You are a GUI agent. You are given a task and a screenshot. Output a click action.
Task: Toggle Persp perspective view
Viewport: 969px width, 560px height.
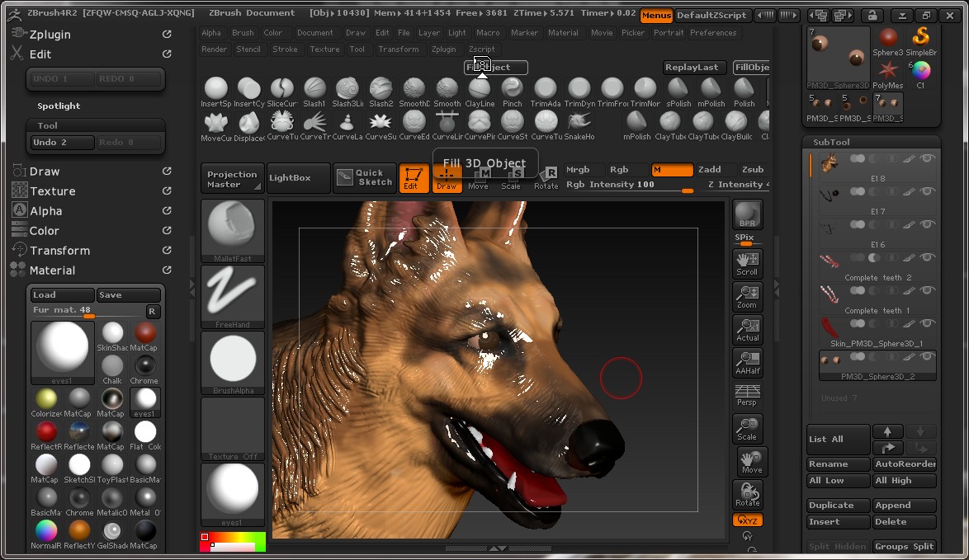747,395
